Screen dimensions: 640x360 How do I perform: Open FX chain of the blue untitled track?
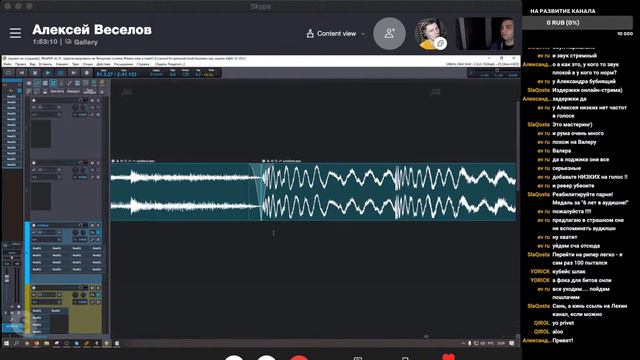93,232
